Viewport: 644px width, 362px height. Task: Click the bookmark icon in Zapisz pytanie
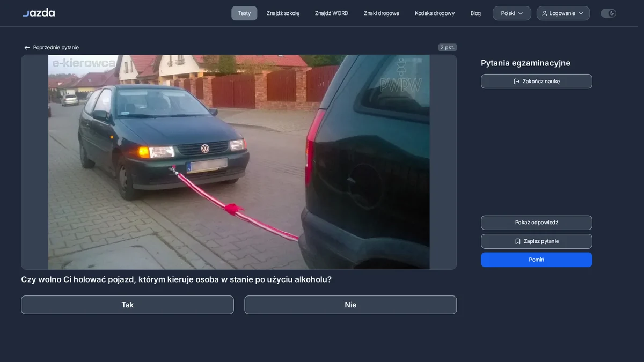click(x=518, y=241)
